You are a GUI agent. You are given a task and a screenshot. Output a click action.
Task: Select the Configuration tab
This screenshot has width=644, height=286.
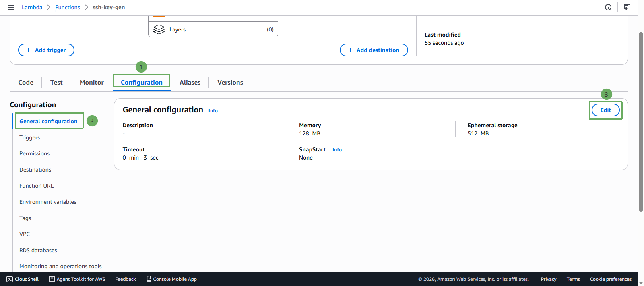point(142,82)
